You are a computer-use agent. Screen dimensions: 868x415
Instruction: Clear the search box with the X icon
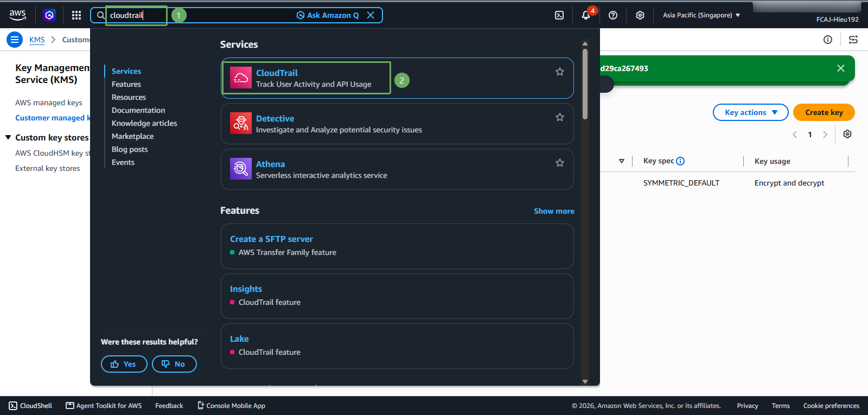pos(371,15)
